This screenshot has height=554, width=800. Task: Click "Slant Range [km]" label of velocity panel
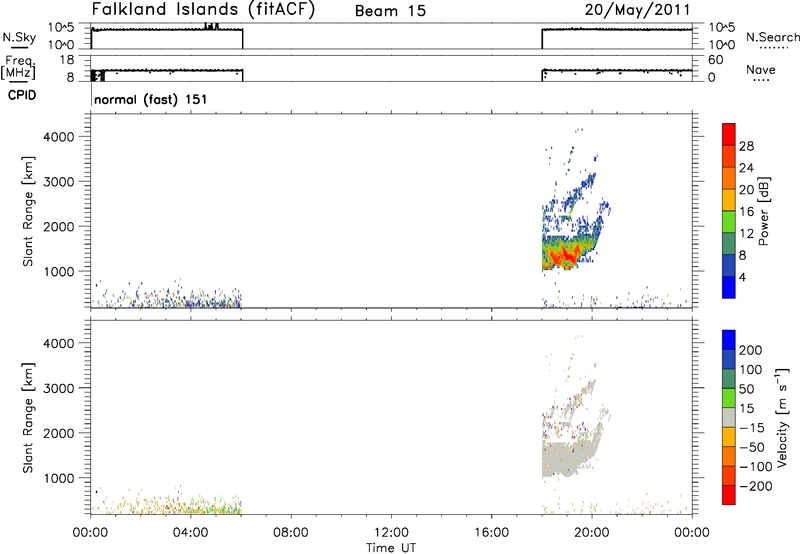pos(28,418)
